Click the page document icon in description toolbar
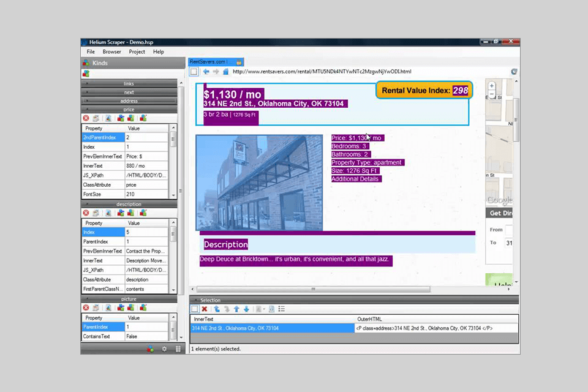Screen dimensions: 588x392 point(108,213)
